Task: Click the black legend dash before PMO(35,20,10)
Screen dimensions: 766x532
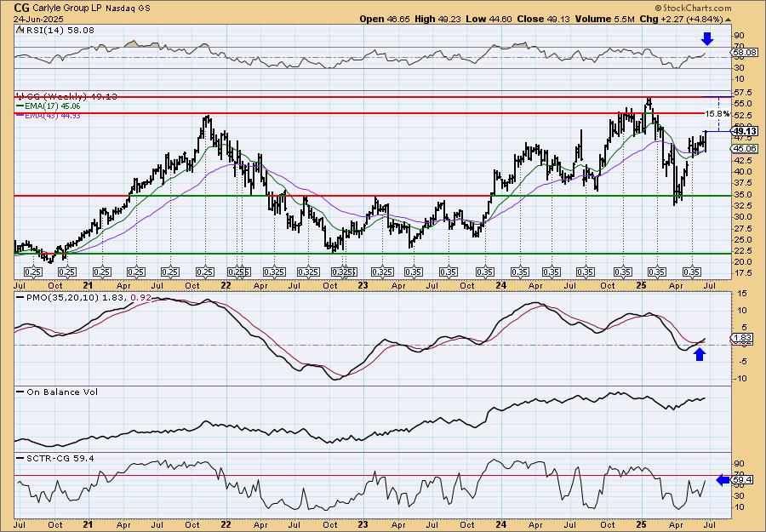Action: click(x=20, y=297)
